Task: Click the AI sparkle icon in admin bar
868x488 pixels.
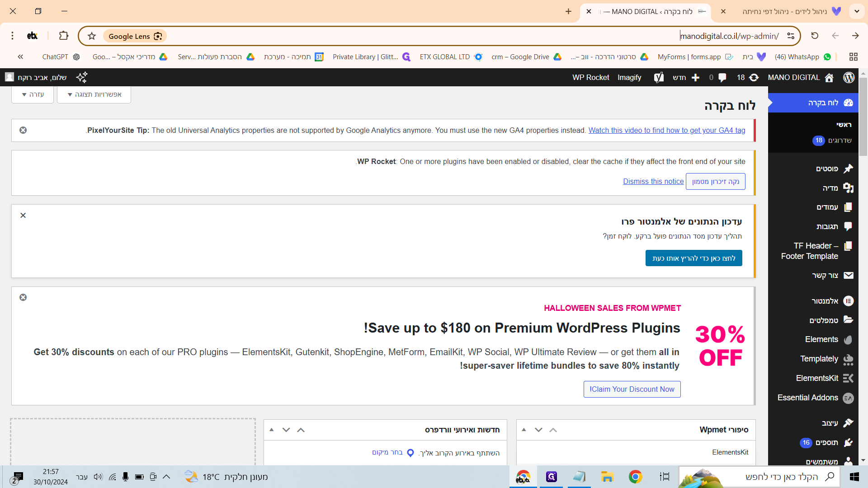Action: tap(82, 77)
